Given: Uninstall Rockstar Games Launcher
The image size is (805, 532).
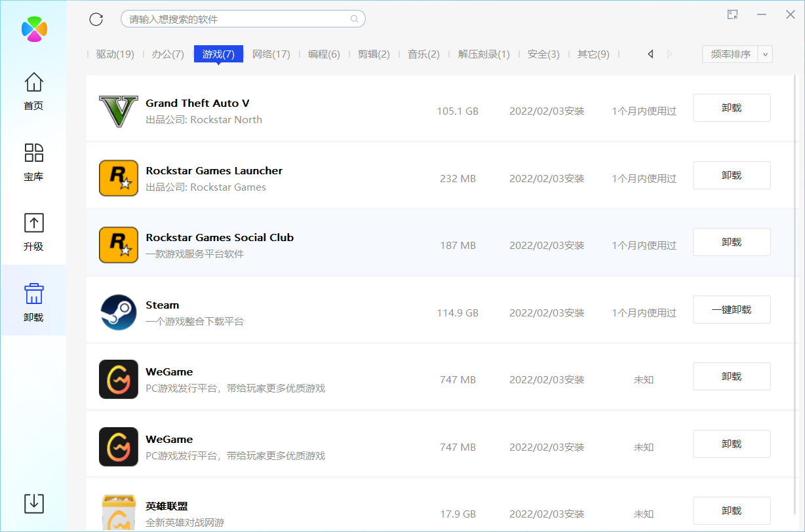Looking at the screenshot, I should (732, 175).
